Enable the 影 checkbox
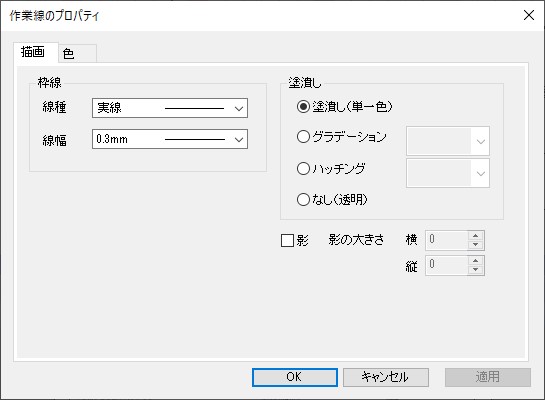Viewport: 545px width, 400px height. point(287,240)
